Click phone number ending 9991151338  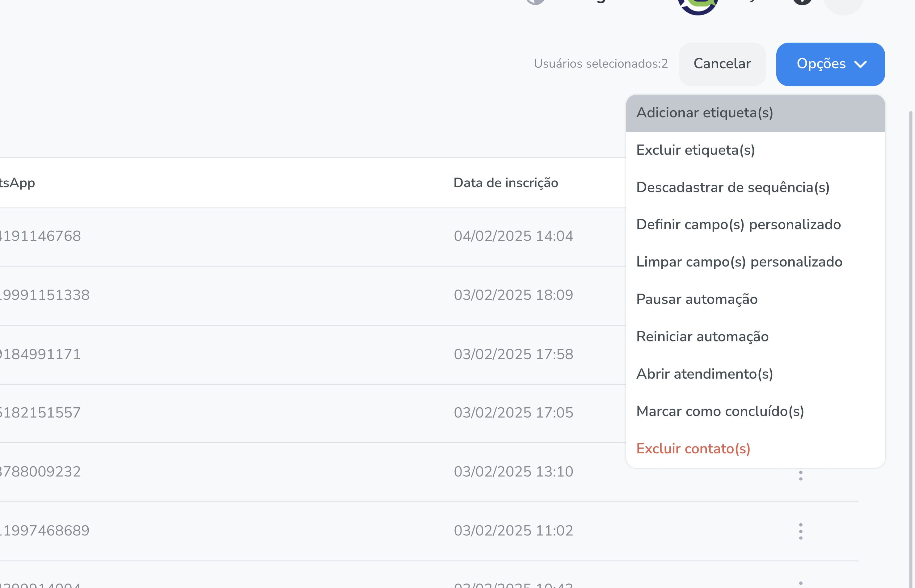(x=45, y=295)
